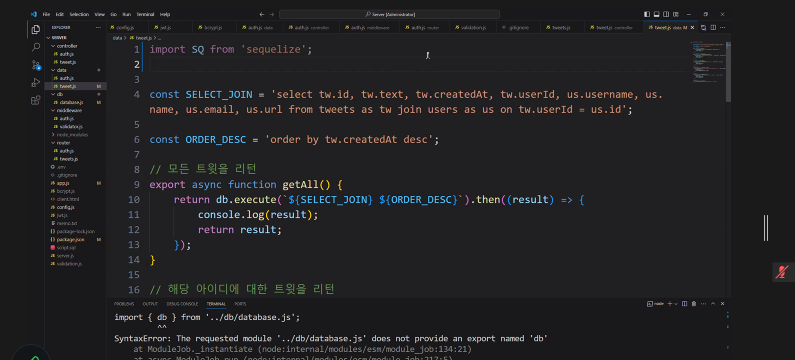Go back using the navigation arrow
Viewport: 795px width, 360px height.
262,14
